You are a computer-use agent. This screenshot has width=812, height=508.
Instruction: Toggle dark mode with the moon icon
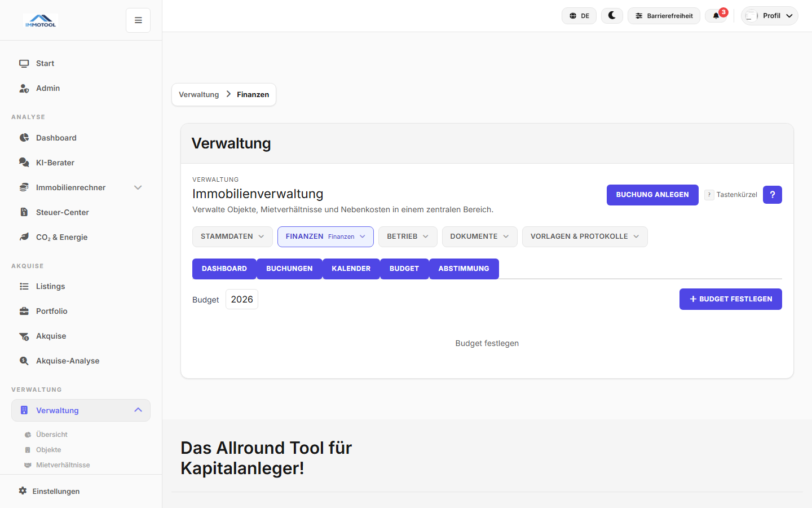612,15
